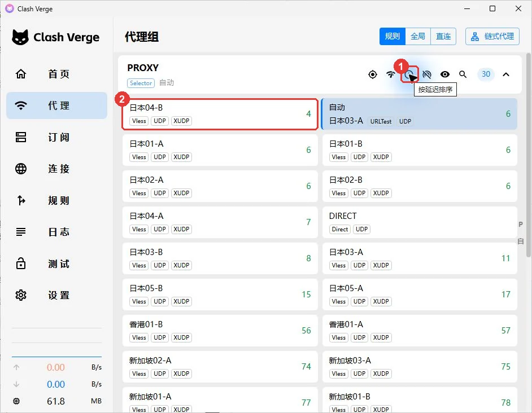Click the Clash Verge cat logo
The image size is (532, 413).
(20, 37)
